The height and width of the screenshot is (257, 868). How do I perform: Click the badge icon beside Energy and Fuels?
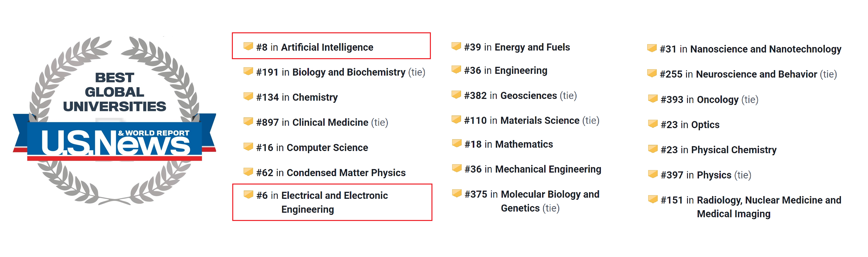pos(456,46)
